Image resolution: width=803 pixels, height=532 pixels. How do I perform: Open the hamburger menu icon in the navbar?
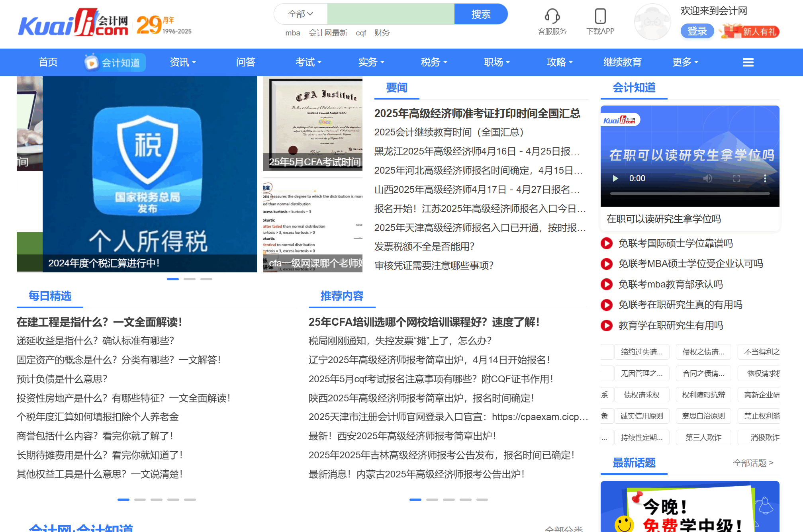748,62
